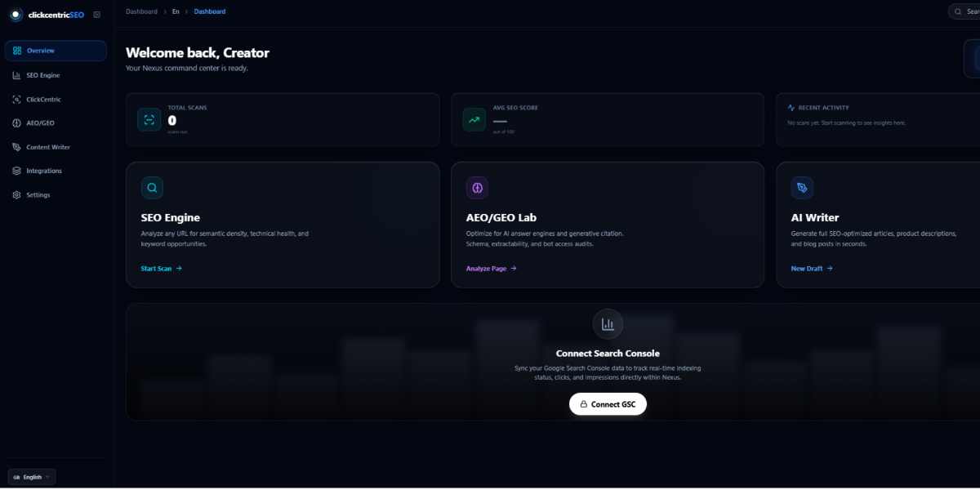Click the Integrations layers icon
980x490 pixels.
(x=17, y=171)
